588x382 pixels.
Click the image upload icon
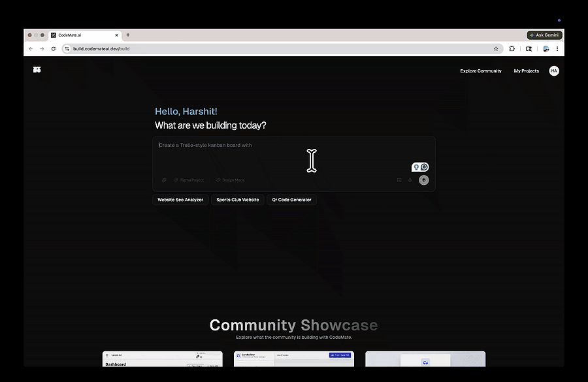[x=399, y=180]
